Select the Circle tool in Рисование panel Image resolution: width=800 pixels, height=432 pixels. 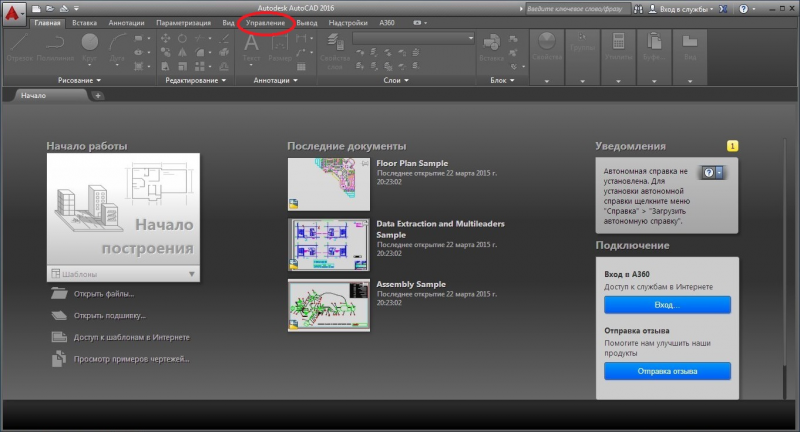tap(89, 43)
